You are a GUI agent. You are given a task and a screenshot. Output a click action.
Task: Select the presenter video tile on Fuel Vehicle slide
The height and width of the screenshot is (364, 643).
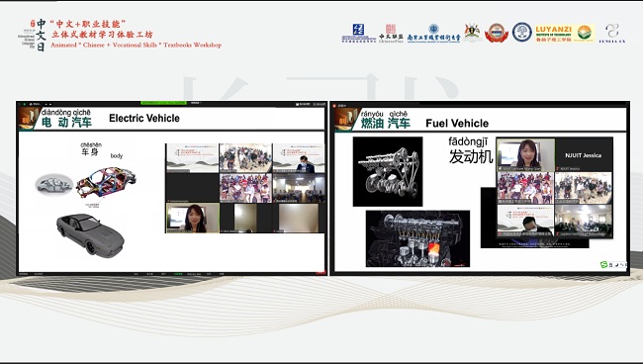click(525, 154)
